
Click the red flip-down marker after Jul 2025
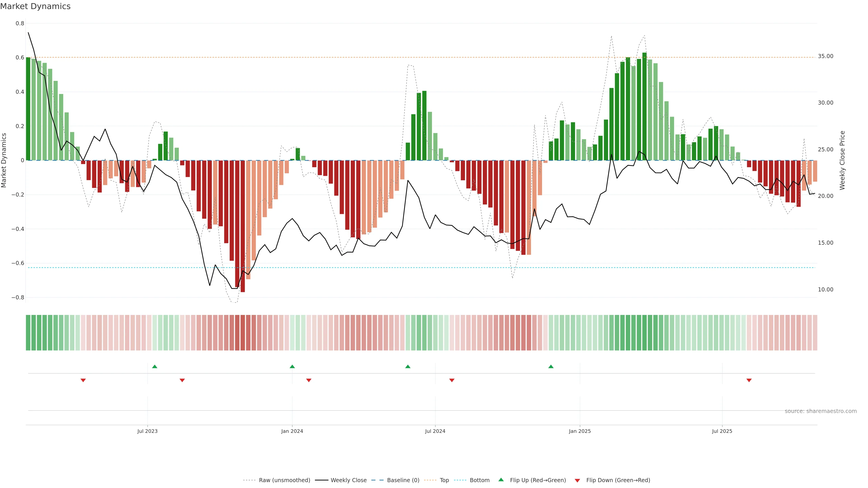pos(749,380)
